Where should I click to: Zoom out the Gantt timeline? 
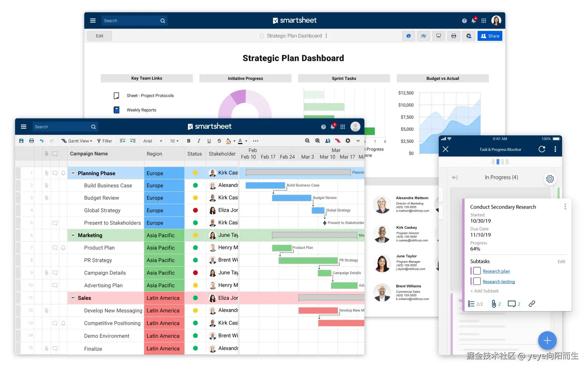(307, 141)
